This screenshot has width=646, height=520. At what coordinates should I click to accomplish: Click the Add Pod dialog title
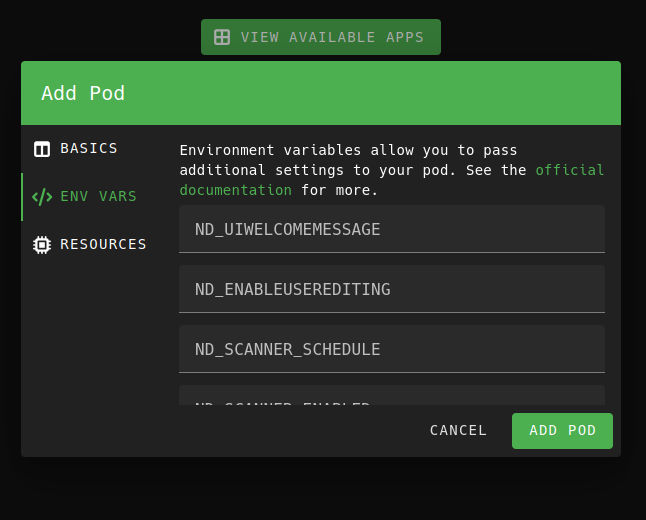click(x=83, y=94)
